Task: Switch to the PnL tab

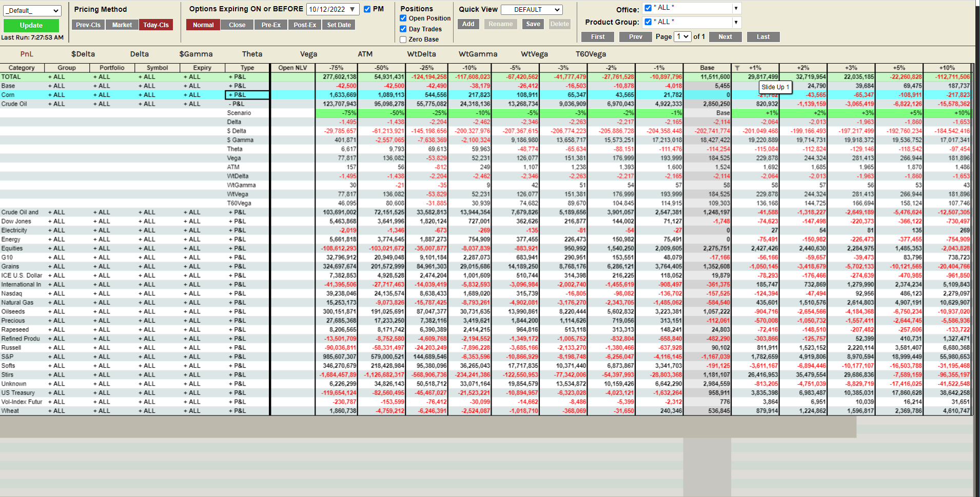Action: tap(27, 54)
